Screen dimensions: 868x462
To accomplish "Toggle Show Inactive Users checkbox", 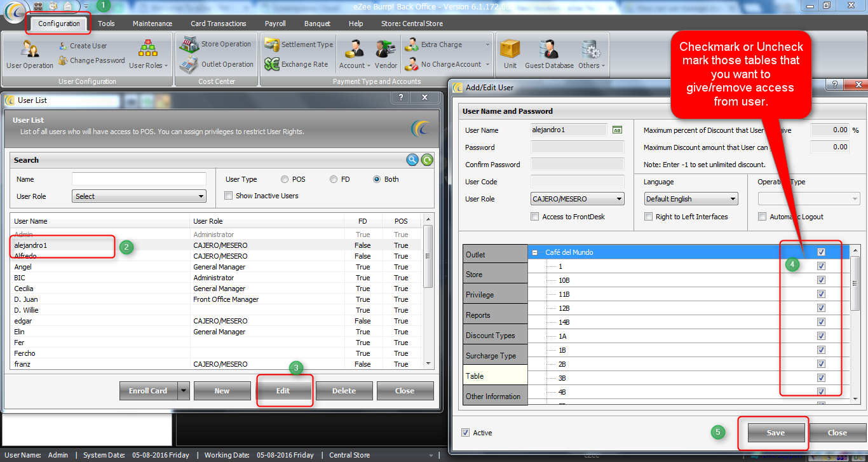I will [x=229, y=196].
